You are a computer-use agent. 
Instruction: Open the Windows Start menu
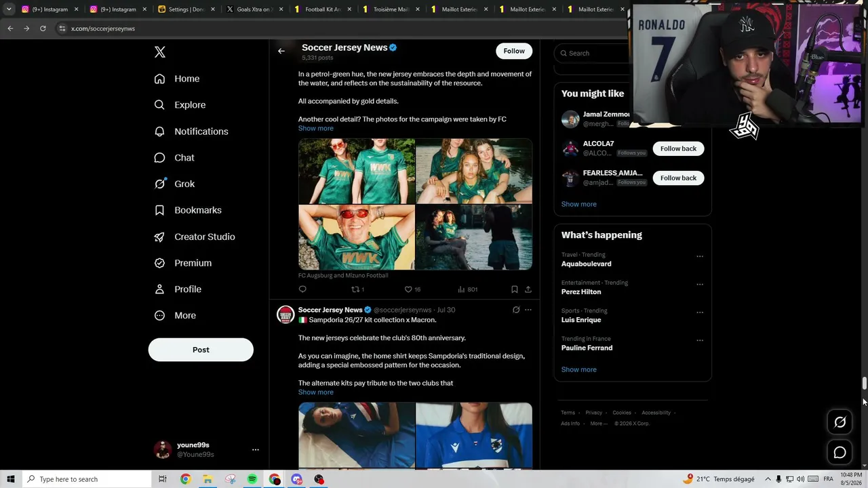coord(11,479)
